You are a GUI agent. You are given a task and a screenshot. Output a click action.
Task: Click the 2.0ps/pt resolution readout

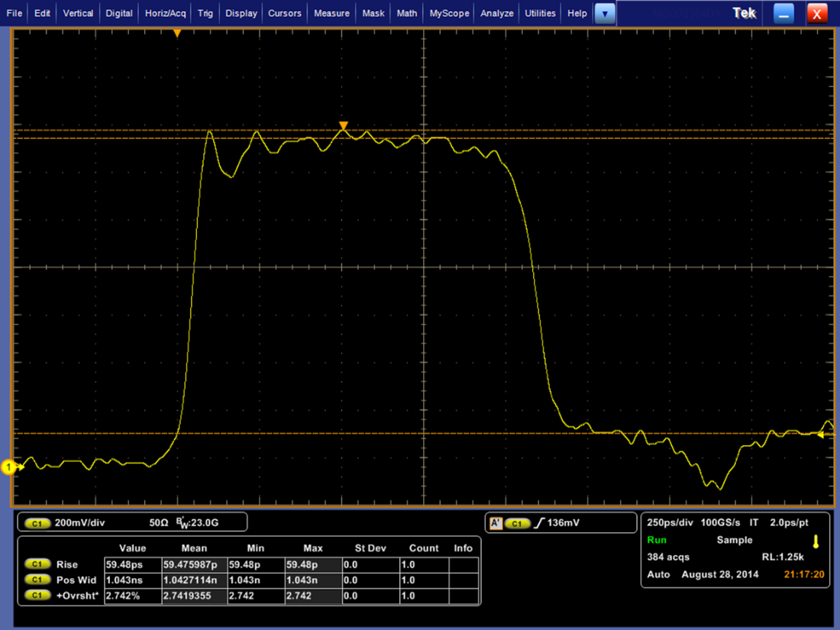789,522
